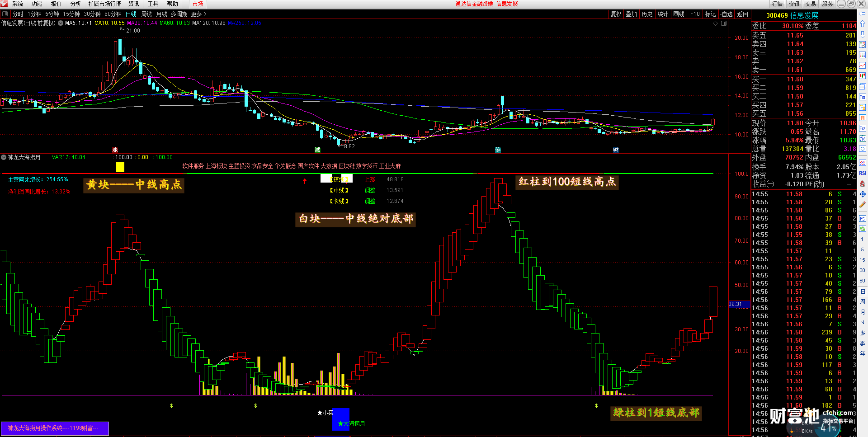This screenshot has height=437, width=868.
Task: Expand the 更多 periods dropdown
Action: pyautogui.click(x=198, y=14)
